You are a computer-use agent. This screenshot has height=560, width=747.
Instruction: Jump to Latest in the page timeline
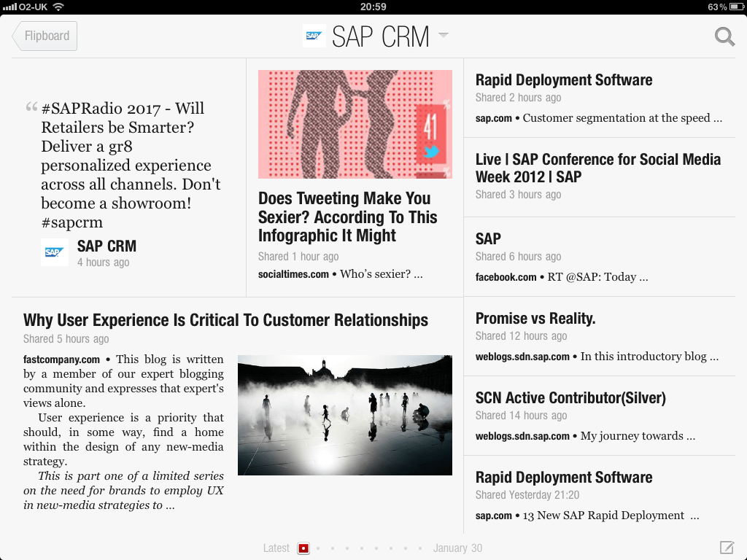(276, 548)
